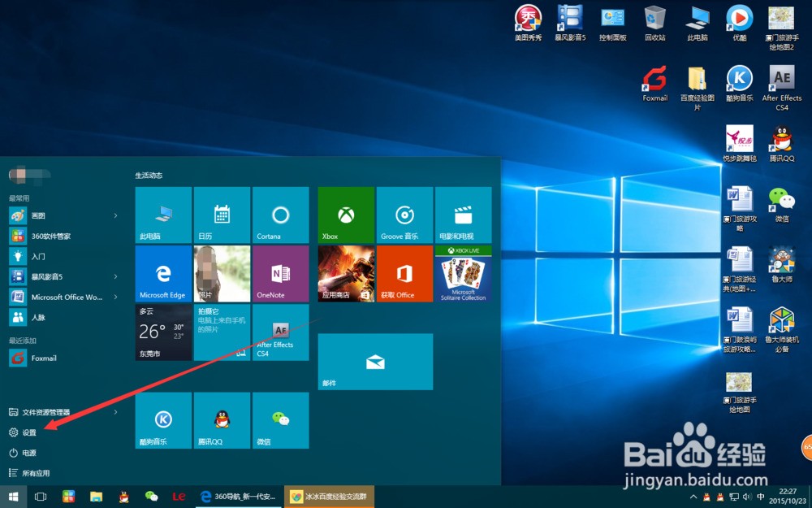Select 此电脑 desktop icon

(698, 23)
